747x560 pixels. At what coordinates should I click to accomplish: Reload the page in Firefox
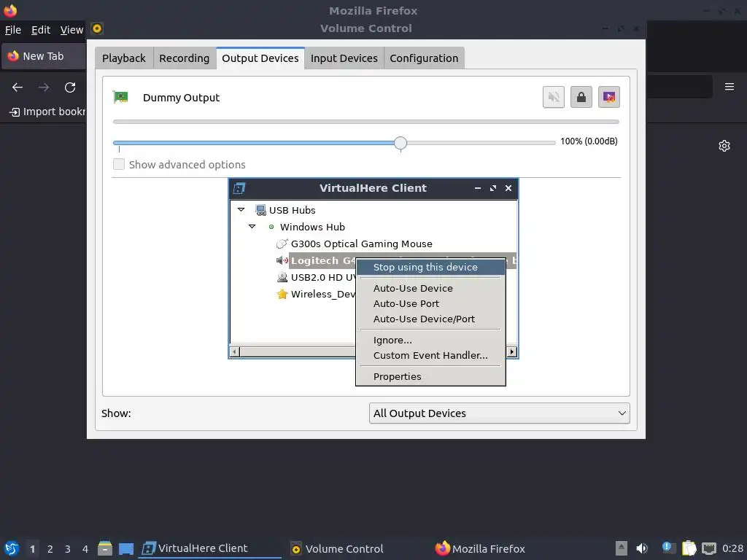[70, 87]
